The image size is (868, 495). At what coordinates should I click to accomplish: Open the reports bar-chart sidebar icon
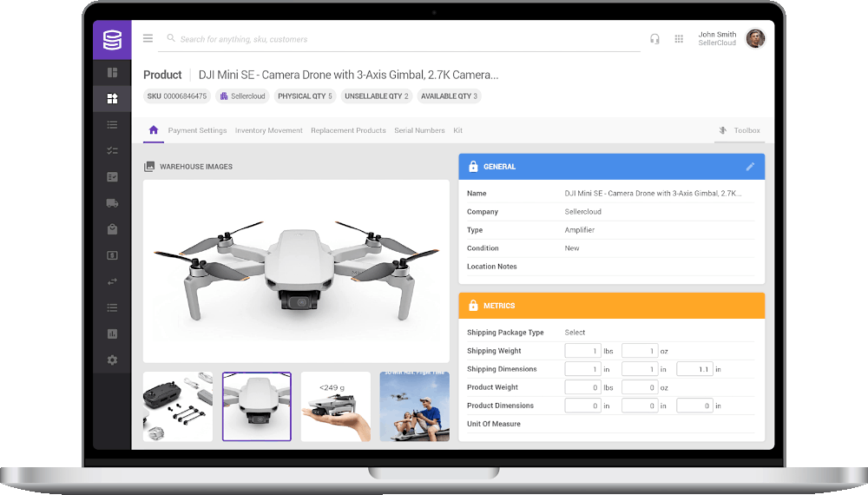point(112,333)
